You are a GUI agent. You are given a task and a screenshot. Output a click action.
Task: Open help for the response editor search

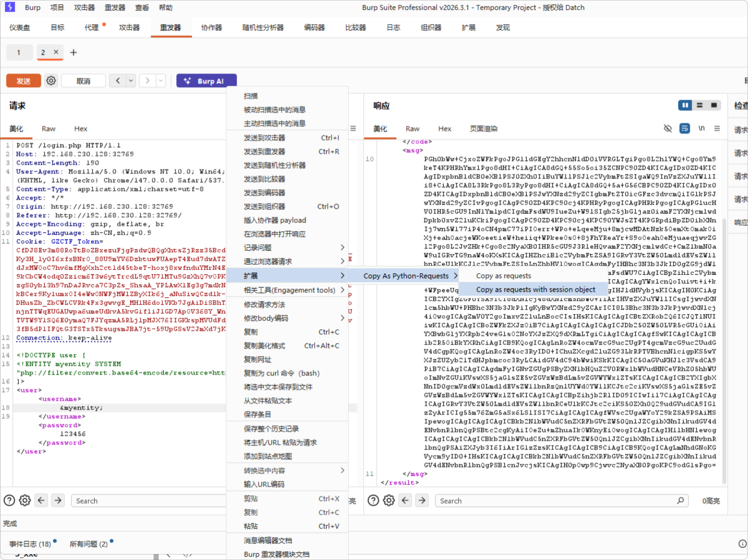(374, 500)
